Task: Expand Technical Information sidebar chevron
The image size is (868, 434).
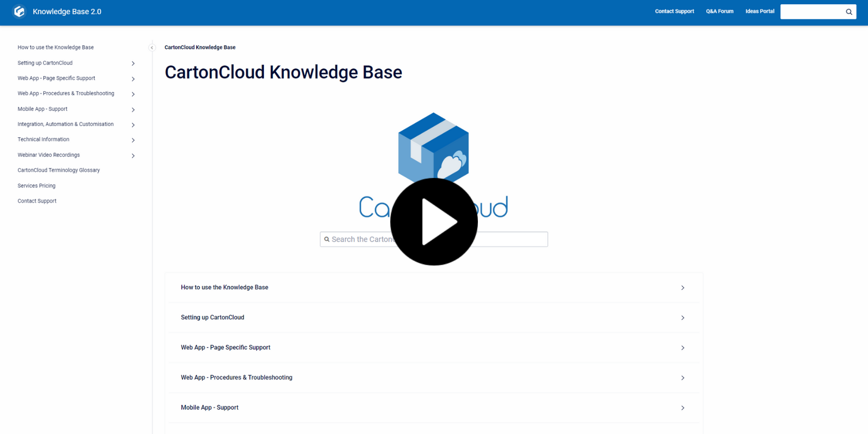Action: tap(133, 140)
